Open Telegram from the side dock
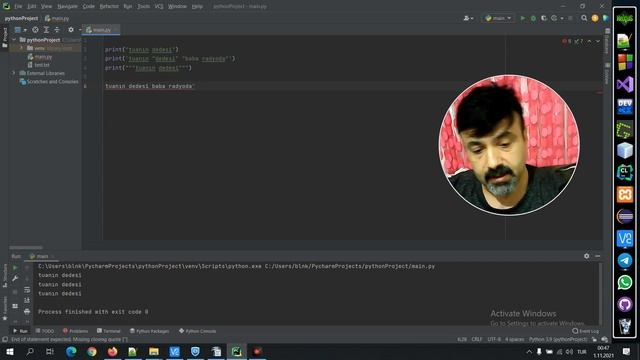The height and width of the screenshot is (360, 640). coord(624,260)
